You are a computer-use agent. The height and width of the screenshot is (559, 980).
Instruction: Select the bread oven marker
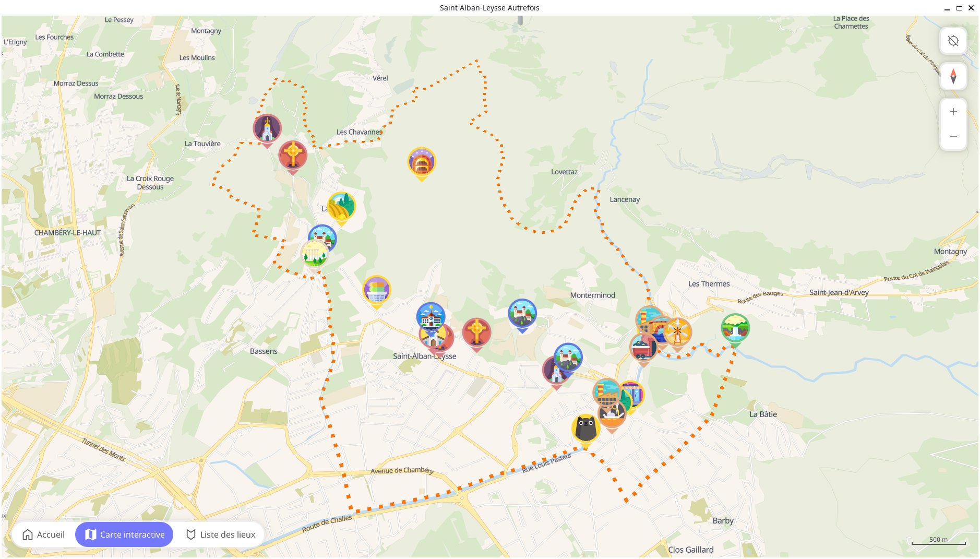(x=421, y=162)
